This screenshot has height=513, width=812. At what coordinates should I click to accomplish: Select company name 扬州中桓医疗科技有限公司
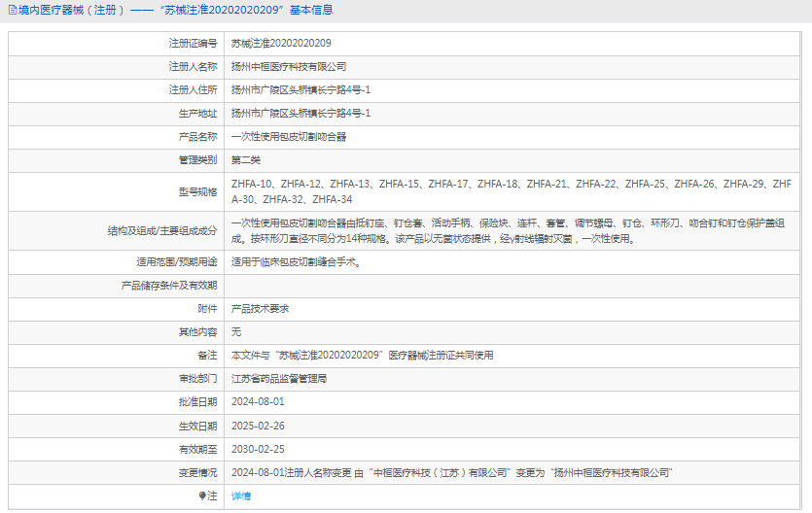(289, 67)
